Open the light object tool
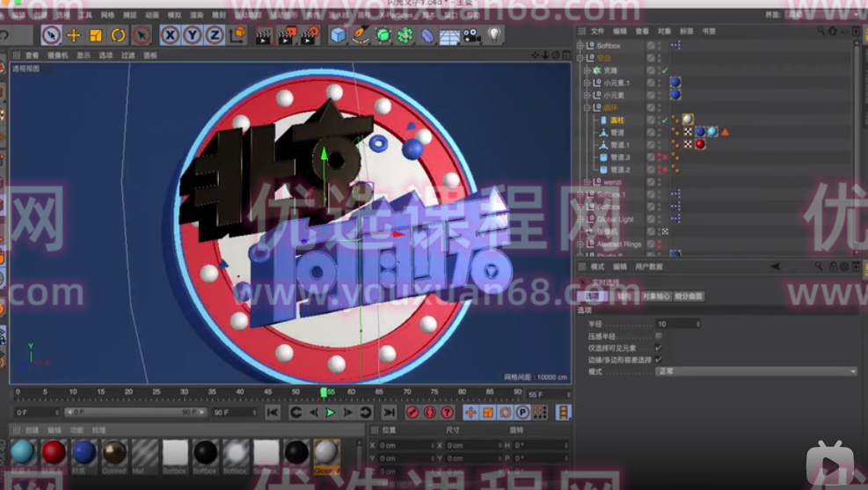The height and width of the screenshot is (490, 868). point(494,35)
